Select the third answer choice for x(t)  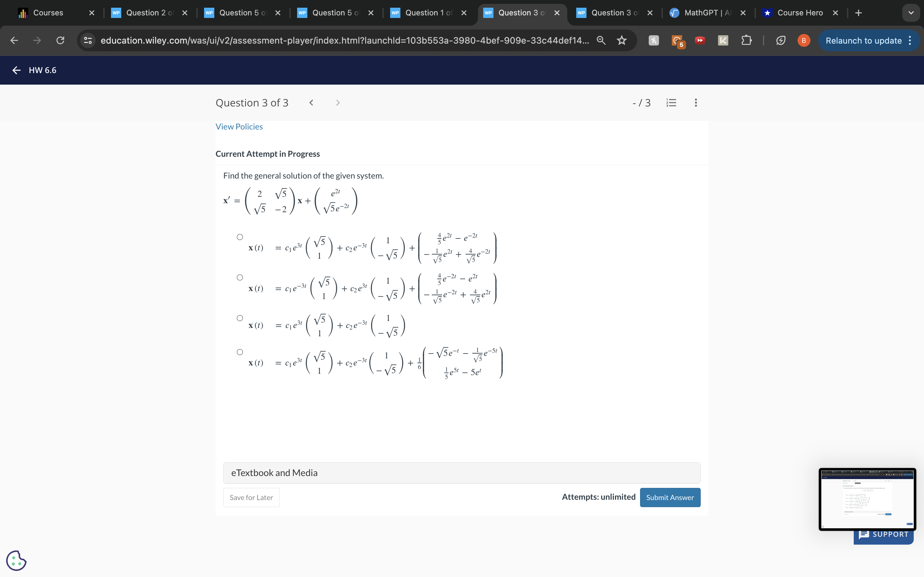pos(240,318)
